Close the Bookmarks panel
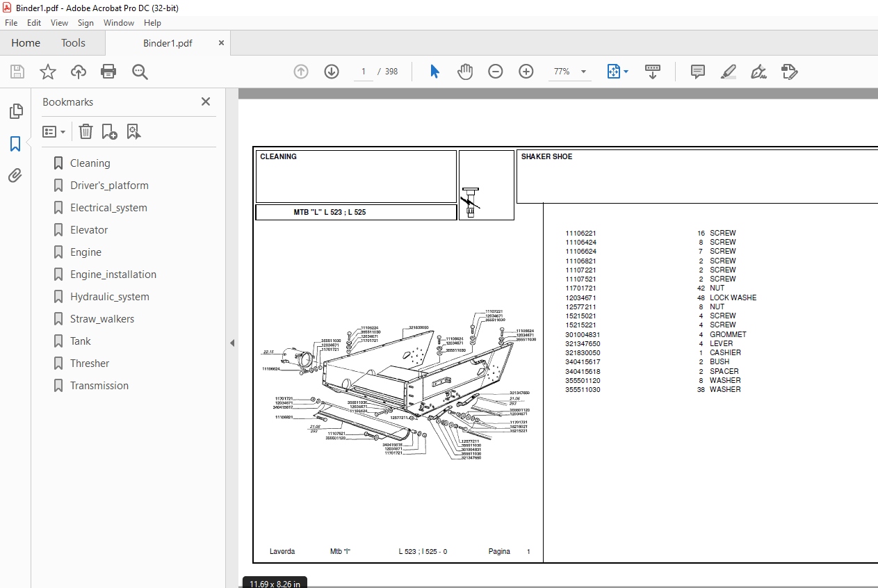The width and height of the screenshot is (878, 588). (206, 101)
